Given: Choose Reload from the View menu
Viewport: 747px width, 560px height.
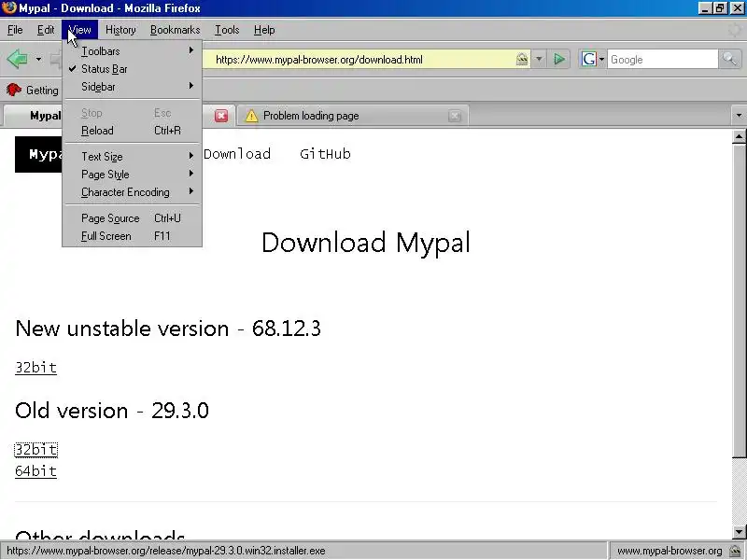Looking at the screenshot, I should [x=132, y=131].
